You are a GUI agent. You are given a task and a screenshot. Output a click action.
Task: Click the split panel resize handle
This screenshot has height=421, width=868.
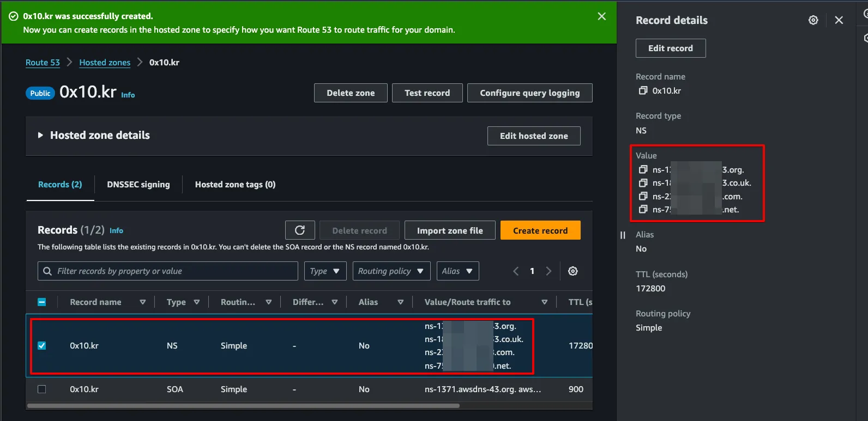(x=623, y=235)
